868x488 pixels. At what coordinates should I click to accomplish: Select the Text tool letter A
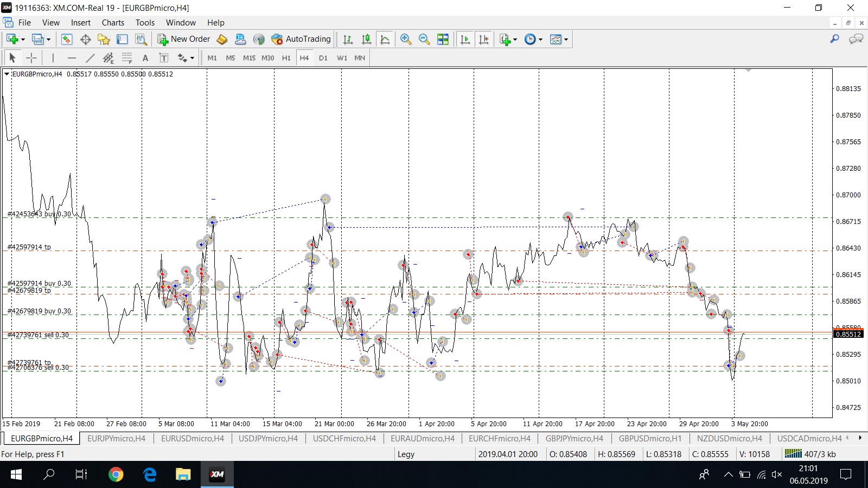click(x=145, y=57)
